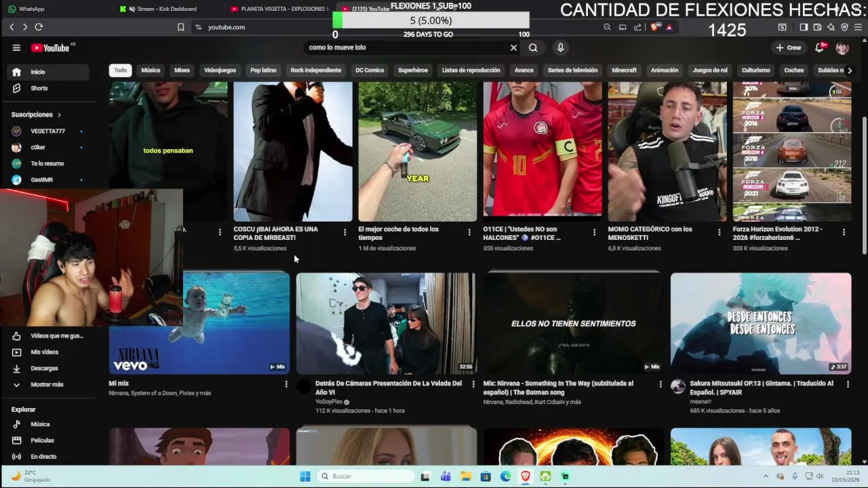Select the Videojuegos filter chip
Image resolution: width=868 pixels, height=488 pixels.
point(220,70)
